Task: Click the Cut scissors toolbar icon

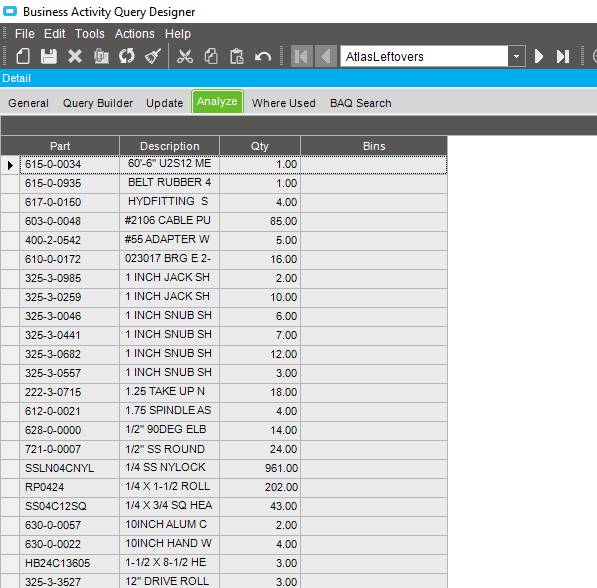Action: [x=185, y=57]
